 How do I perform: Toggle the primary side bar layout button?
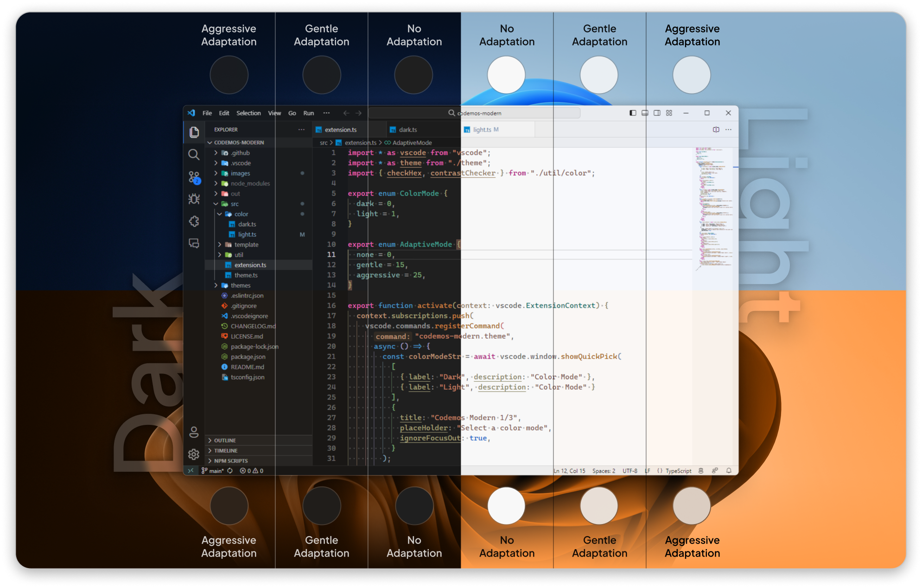633,113
